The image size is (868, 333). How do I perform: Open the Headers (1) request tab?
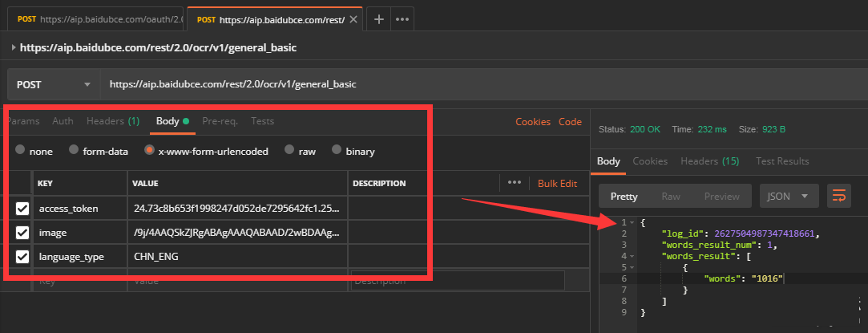click(x=113, y=121)
